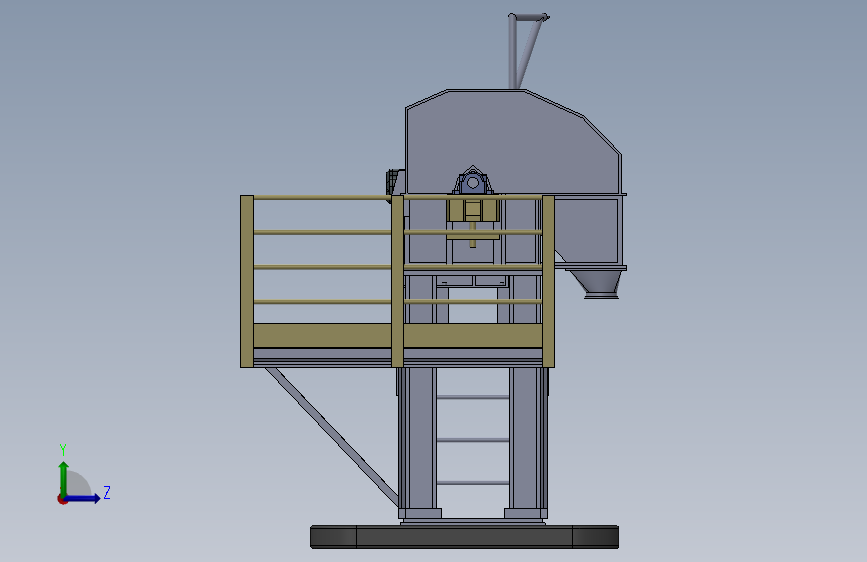Select the rightmost handrail post
Image resolution: width=867 pixels, height=562 pixels.
click(549, 281)
